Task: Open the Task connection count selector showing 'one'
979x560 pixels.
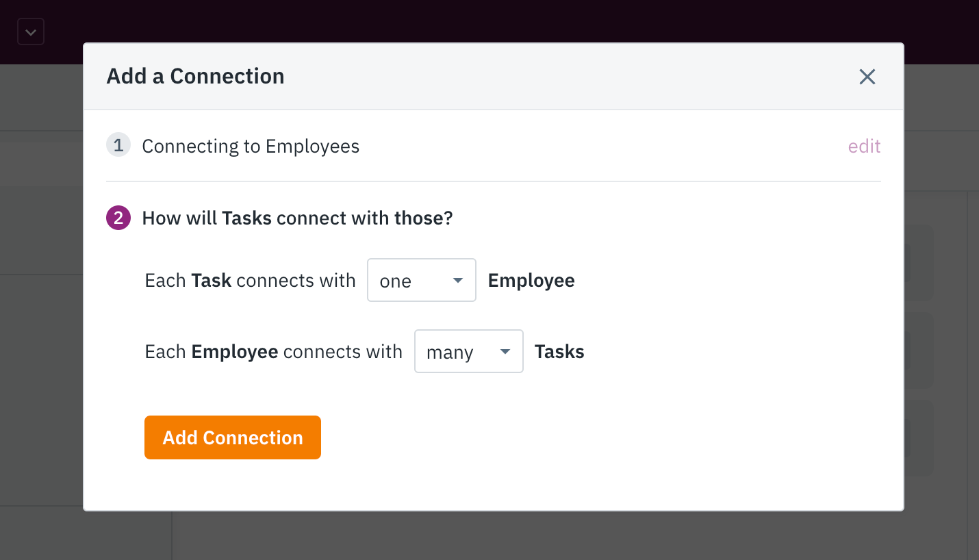Action: [421, 279]
